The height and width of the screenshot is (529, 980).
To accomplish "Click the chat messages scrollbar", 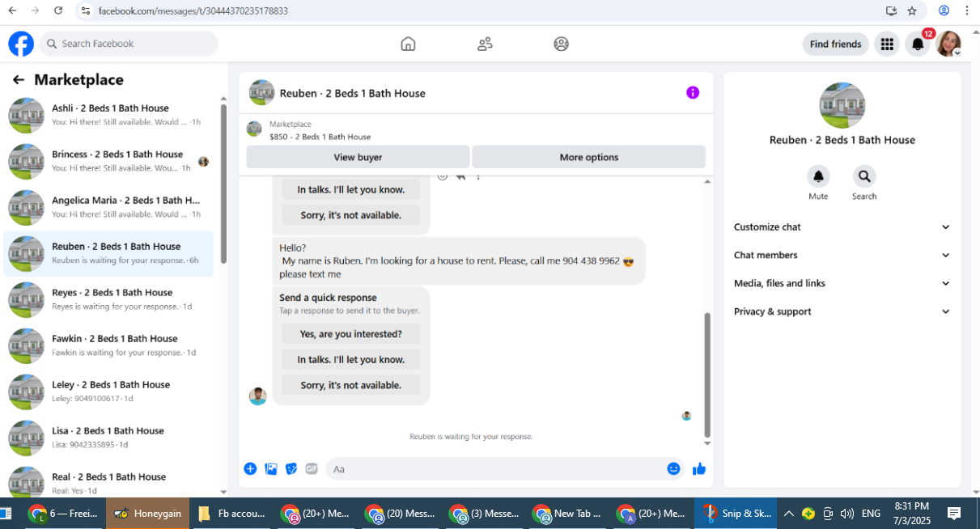I will click(x=707, y=375).
